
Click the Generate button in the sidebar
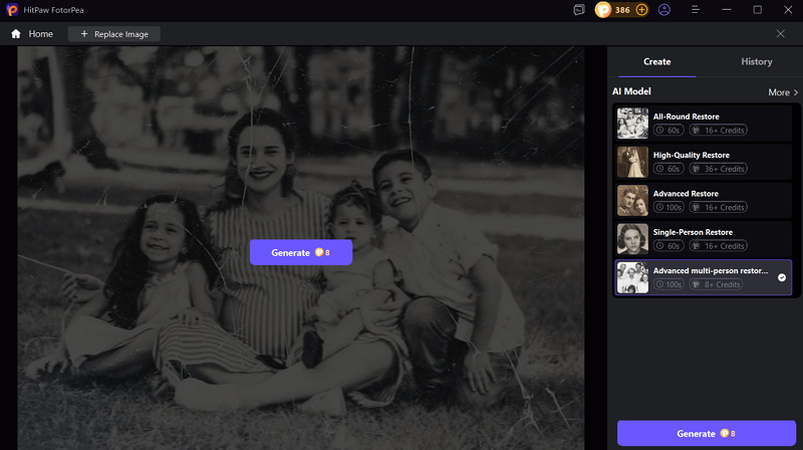(706, 433)
